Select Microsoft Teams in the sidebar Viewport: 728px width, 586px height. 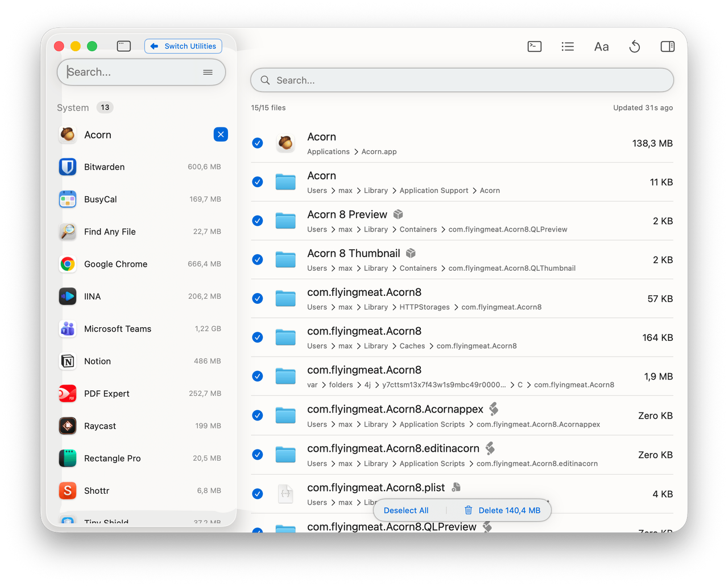pos(141,329)
